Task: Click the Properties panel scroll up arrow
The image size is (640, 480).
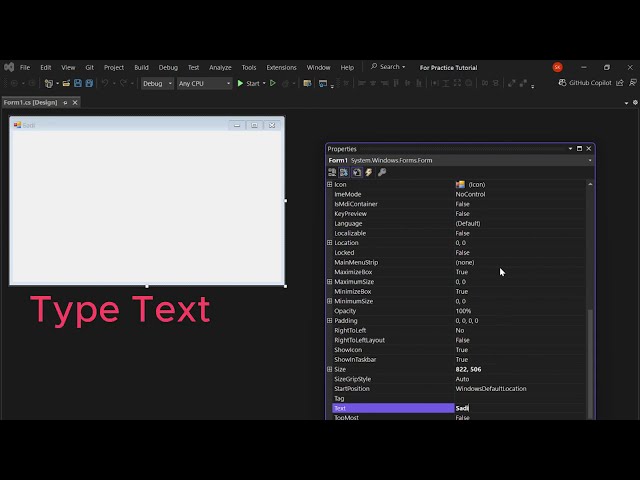Action: click(590, 184)
